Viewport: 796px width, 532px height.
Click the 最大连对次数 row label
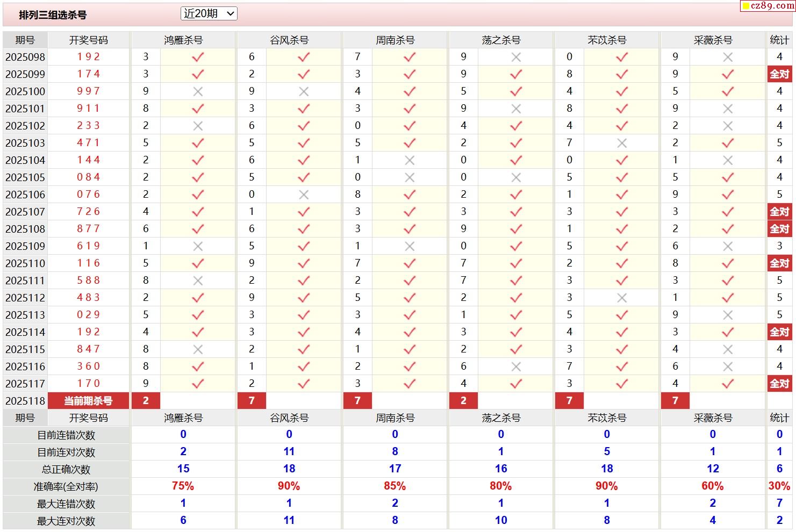coord(66,521)
